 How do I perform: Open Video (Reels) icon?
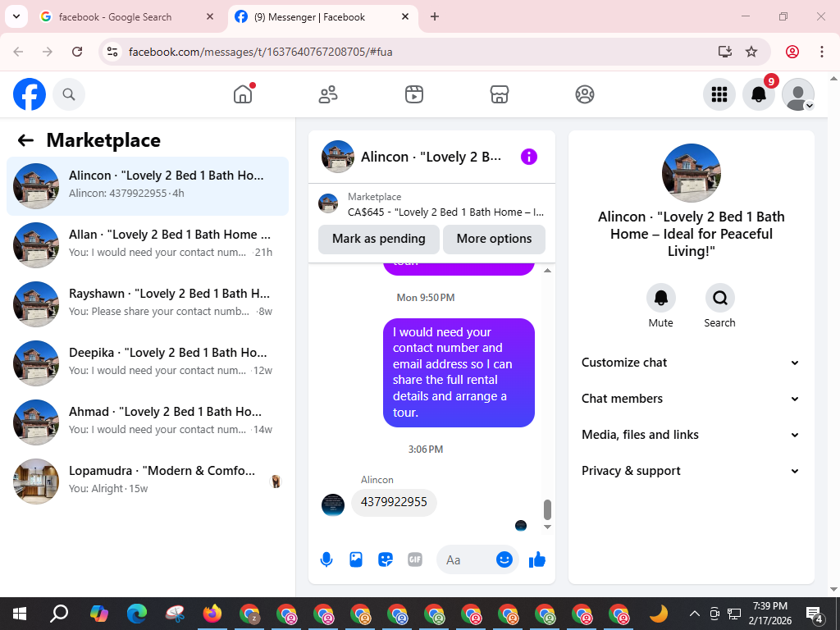click(x=413, y=94)
